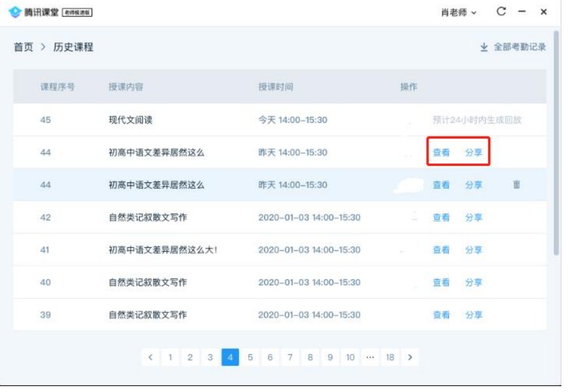
Task: Click 查看 for course 40
Action: point(441,282)
